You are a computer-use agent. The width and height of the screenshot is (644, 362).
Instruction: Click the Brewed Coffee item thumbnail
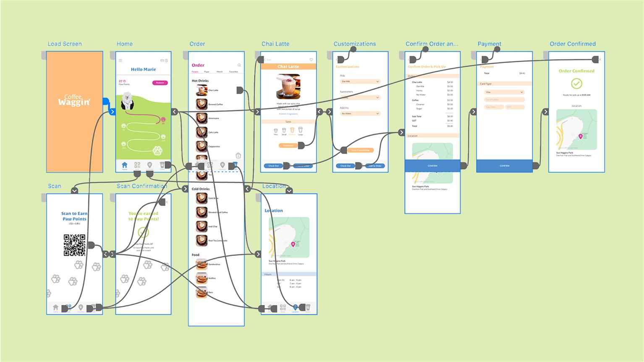pyautogui.click(x=202, y=104)
